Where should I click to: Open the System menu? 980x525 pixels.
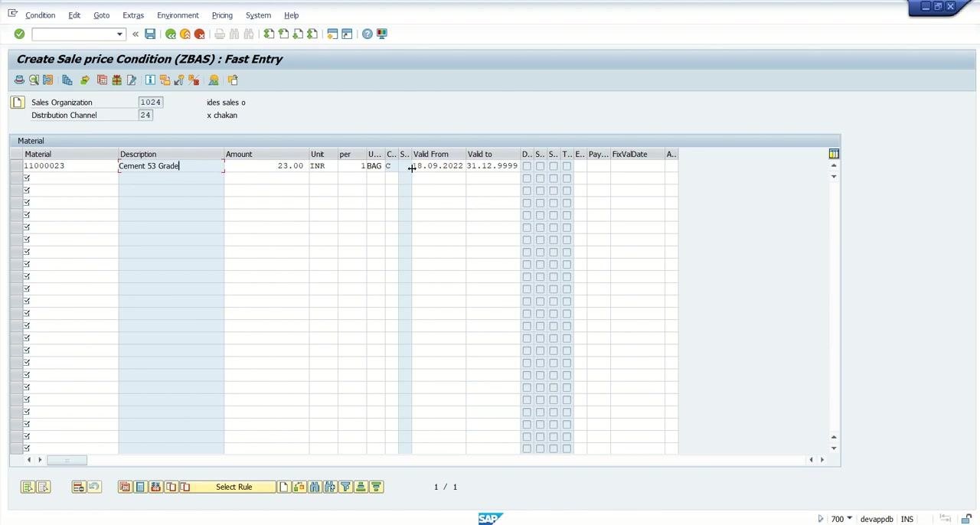258,15
